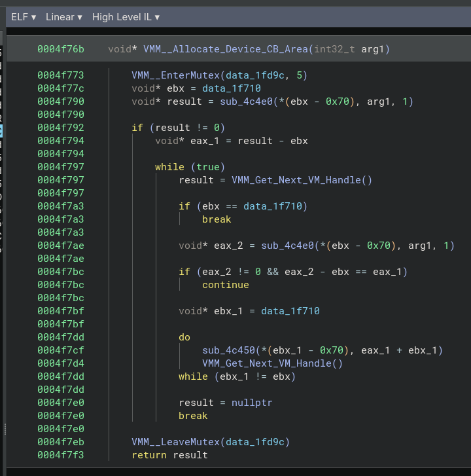The height and width of the screenshot is (476, 471).
Task: Open the ELF view type dropdown
Action: click(23, 17)
